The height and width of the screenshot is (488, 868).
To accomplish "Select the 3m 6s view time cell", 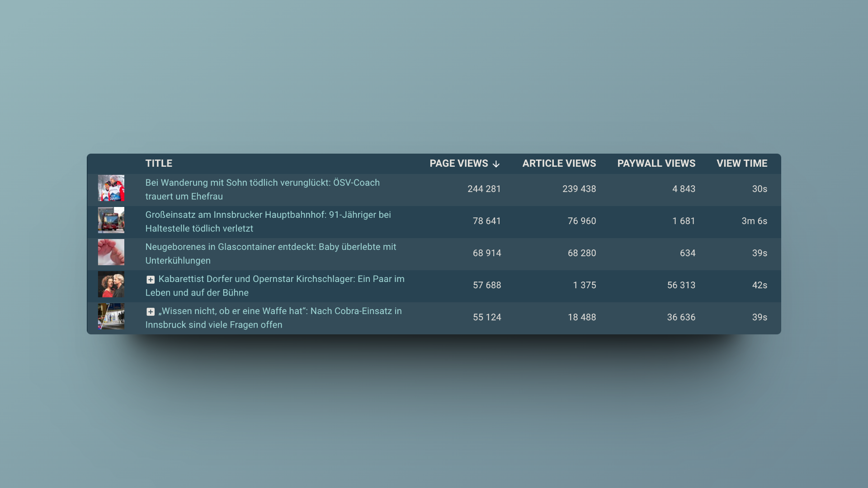I will tap(754, 221).
